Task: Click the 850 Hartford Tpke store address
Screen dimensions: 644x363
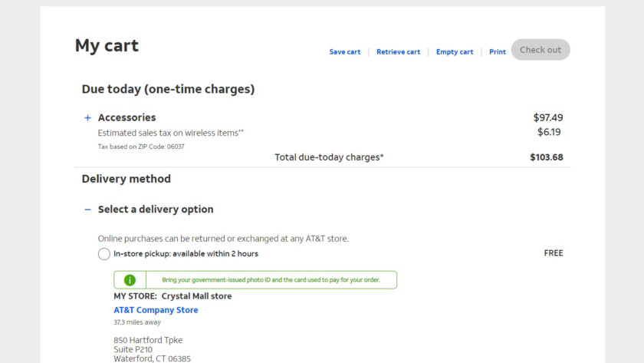Action: (148, 340)
